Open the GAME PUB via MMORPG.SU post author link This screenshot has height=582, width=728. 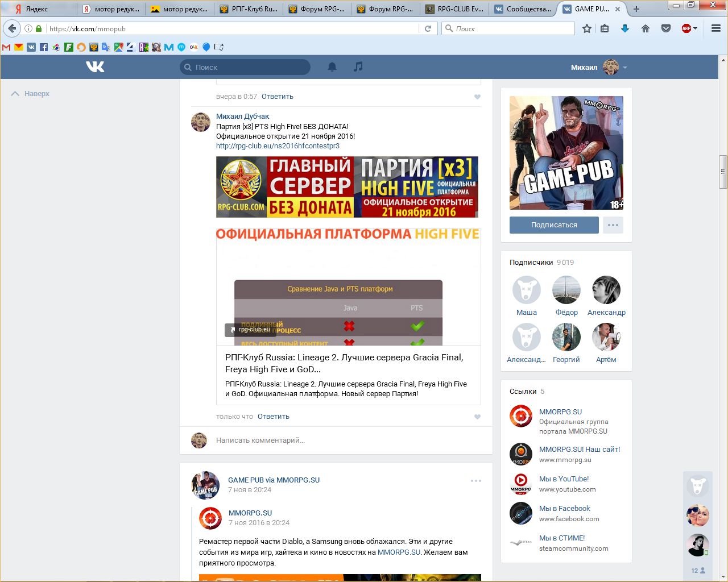coord(274,480)
